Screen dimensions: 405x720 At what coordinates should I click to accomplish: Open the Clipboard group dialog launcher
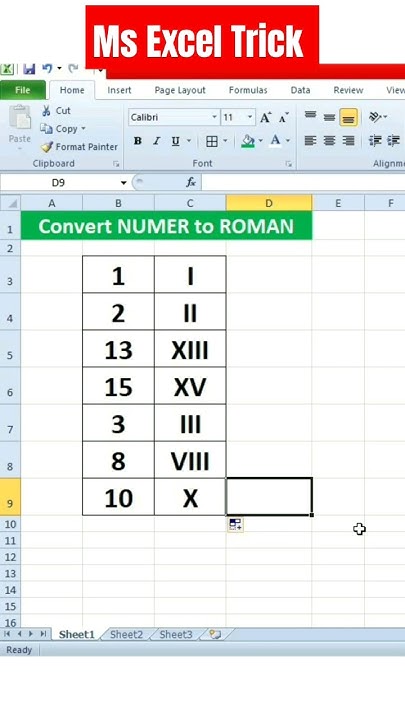(116, 163)
